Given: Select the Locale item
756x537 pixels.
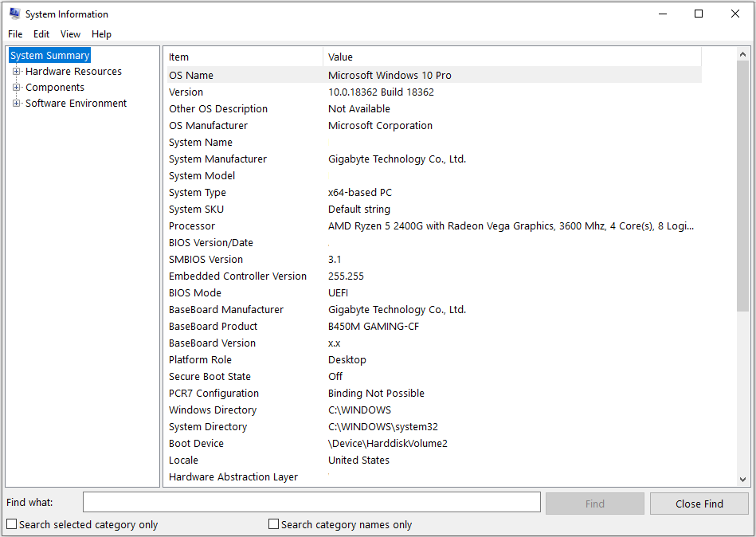Looking at the screenshot, I should [x=184, y=461].
